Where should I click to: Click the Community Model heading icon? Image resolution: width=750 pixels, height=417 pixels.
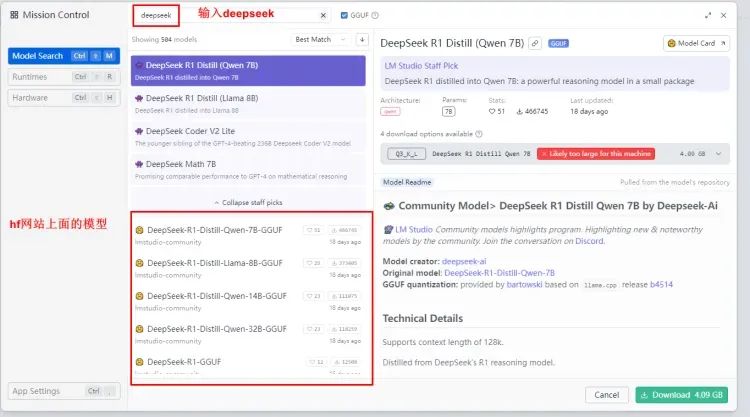[389, 206]
